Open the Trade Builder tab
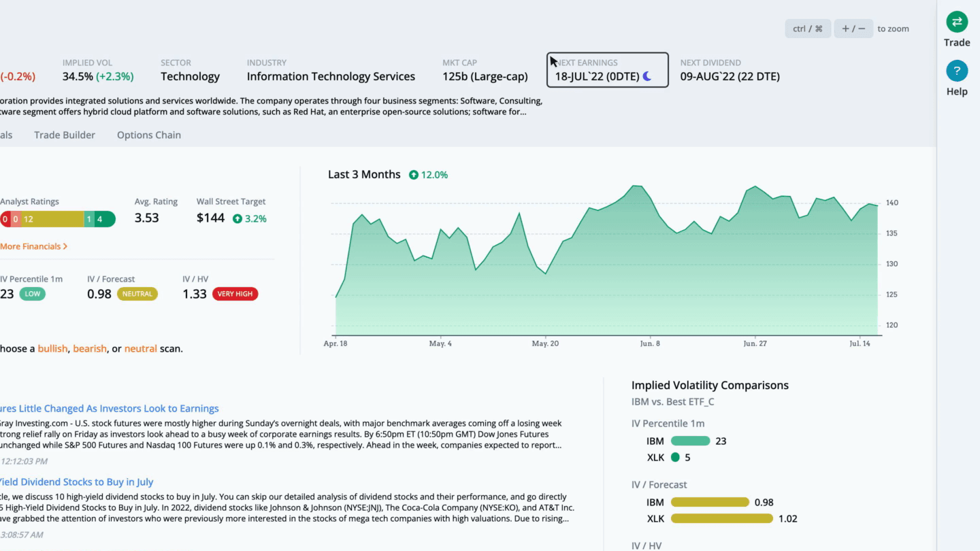The width and height of the screenshot is (980, 551). point(65,135)
